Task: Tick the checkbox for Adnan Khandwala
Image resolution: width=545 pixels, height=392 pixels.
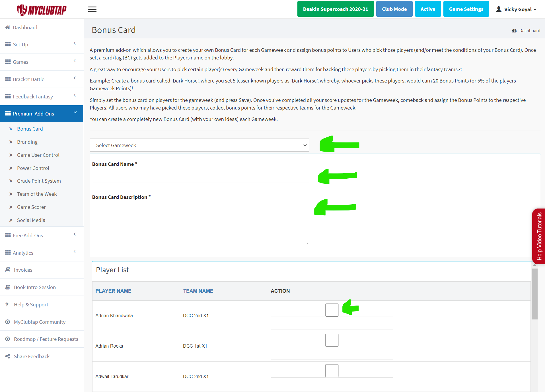Action: tap(332, 310)
